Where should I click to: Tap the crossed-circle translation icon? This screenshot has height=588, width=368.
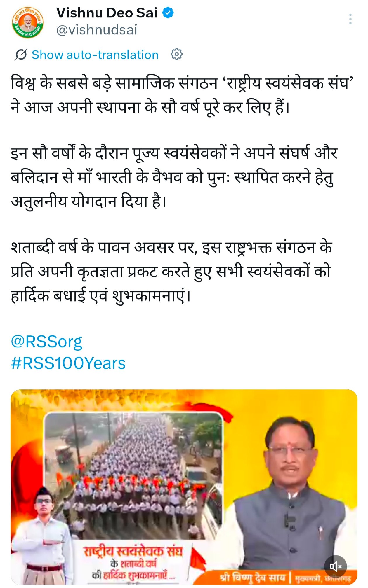(x=21, y=55)
